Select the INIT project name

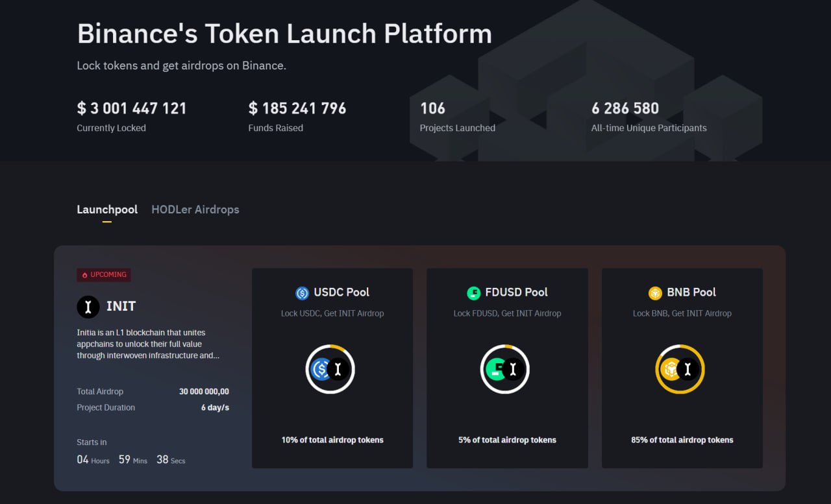[121, 306]
